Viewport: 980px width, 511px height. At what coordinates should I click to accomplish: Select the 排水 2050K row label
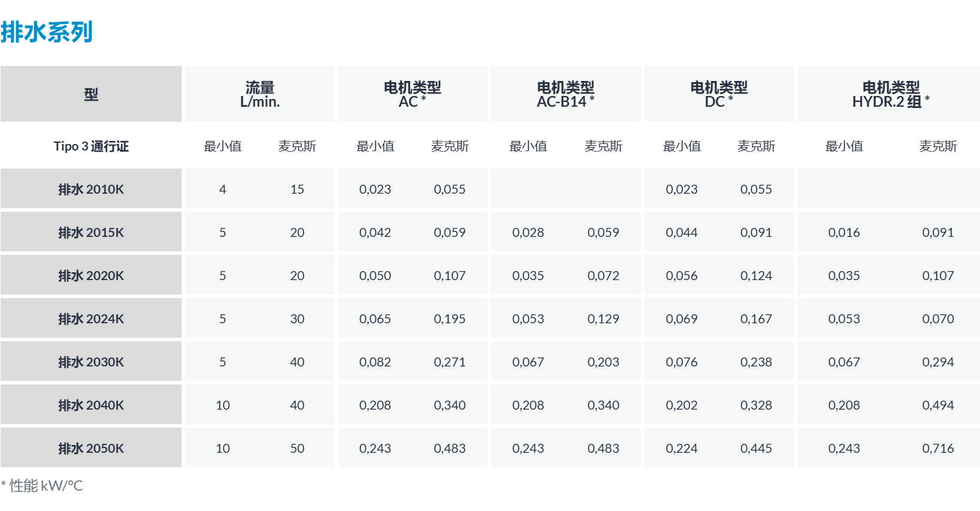pyautogui.click(x=91, y=448)
